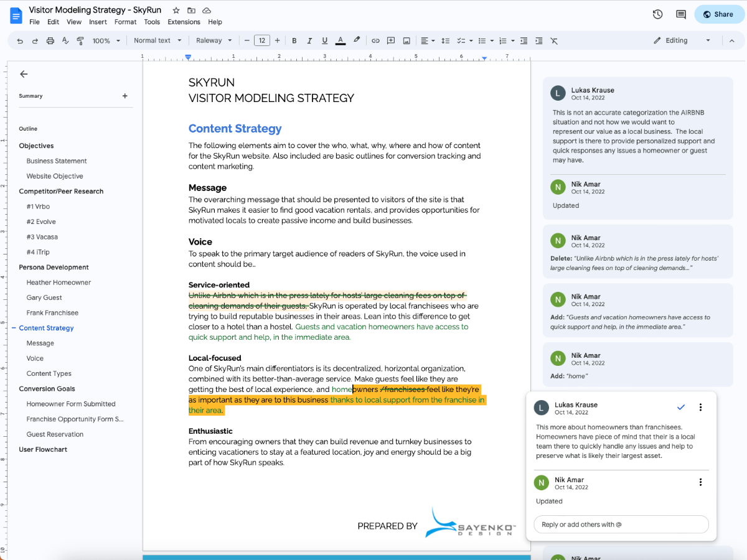This screenshot has height=560, width=747.
Task: Open more options on Nik Amar reply
Action: [x=700, y=482]
